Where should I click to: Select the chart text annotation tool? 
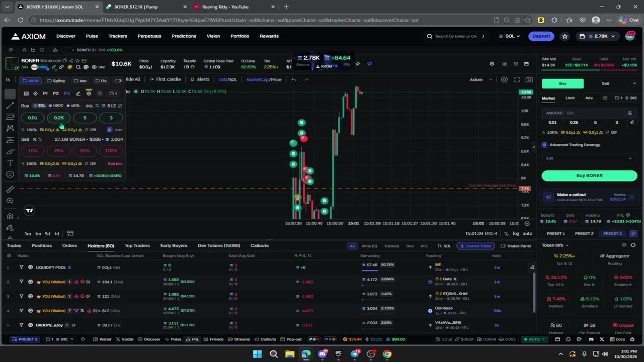point(10,163)
